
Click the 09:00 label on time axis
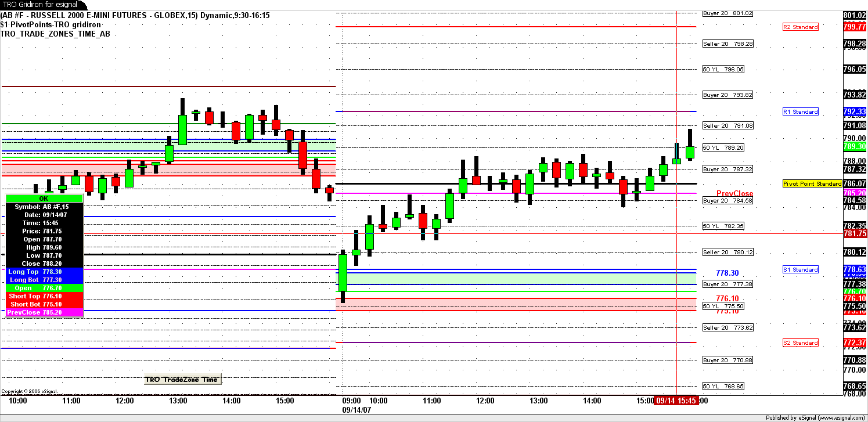[x=351, y=401]
